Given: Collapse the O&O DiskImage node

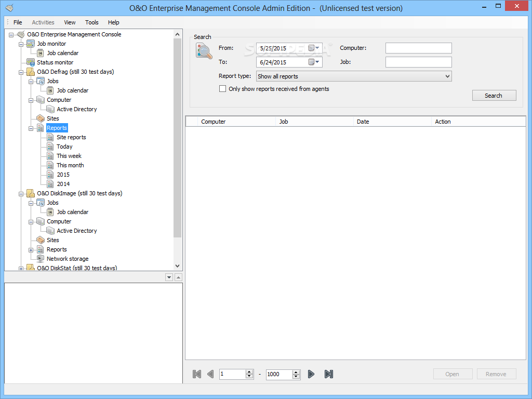Looking at the screenshot, I should [x=21, y=194].
